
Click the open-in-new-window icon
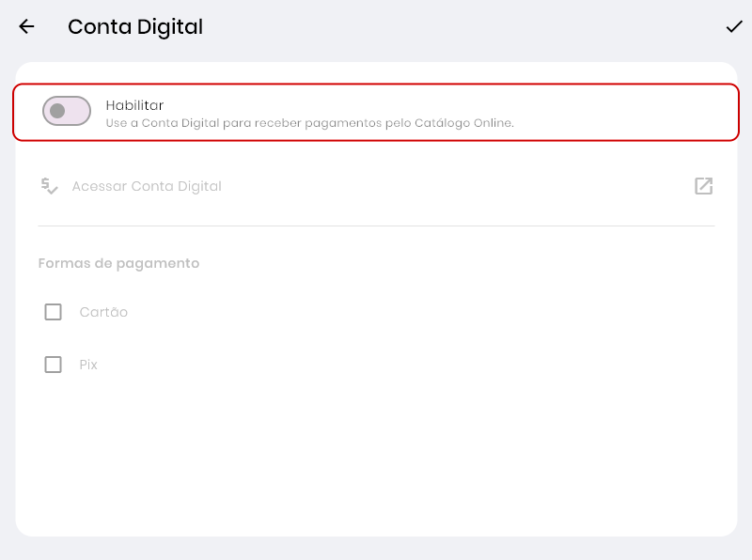click(x=703, y=186)
